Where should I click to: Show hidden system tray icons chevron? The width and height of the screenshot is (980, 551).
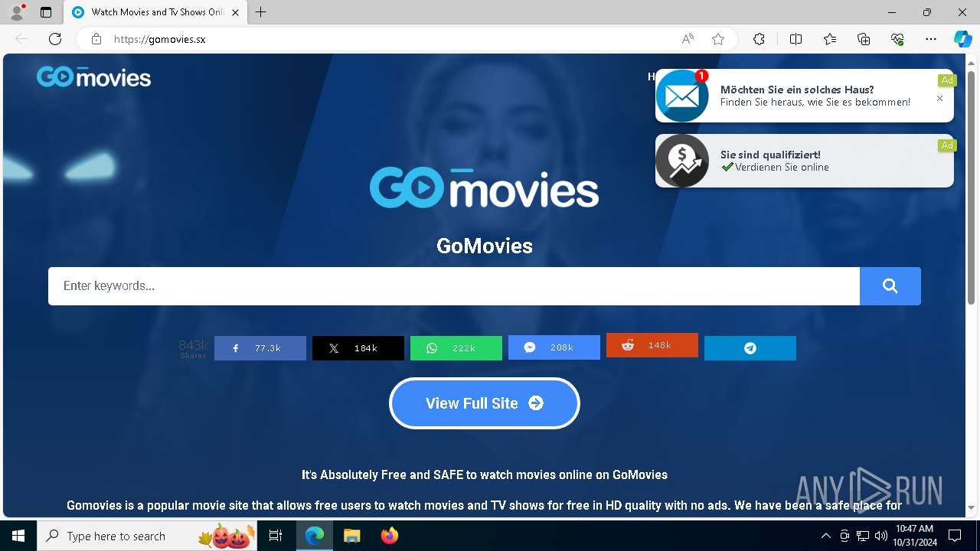point(825,536)
